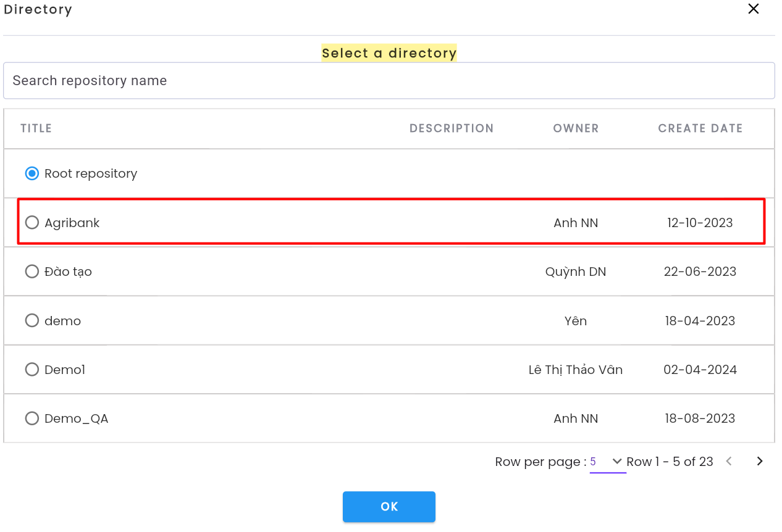Click the date 18-04-2023
Screen dimensions: 782x532
(x=700, y=321)
